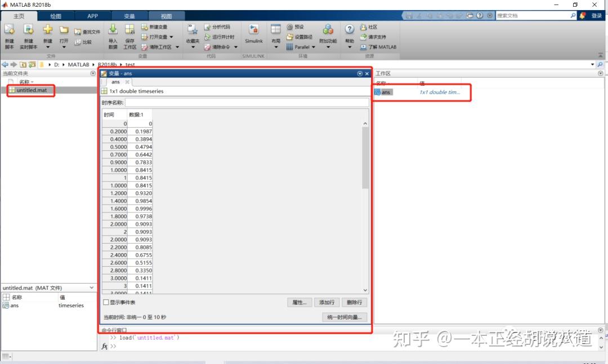The width and height of the screenshot is (608, 364).
Task: Toggle the Show event table (显示事件表) checkbox
Action: (106, 302)
